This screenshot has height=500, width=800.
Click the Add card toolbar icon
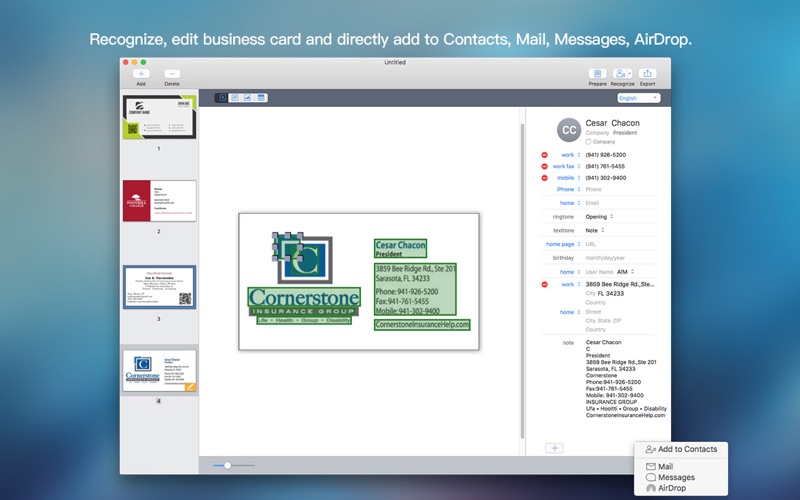click(x=141, y=74)
